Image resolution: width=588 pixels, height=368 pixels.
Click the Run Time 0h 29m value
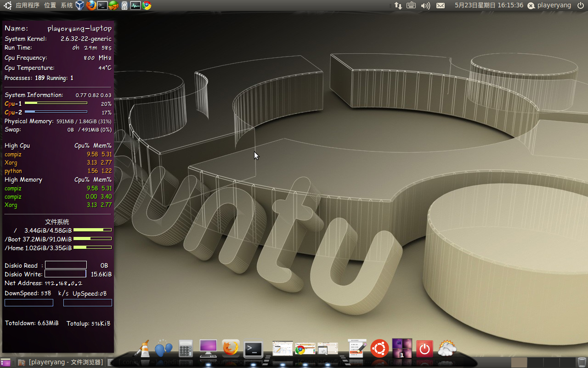click(x=92, y=48)
